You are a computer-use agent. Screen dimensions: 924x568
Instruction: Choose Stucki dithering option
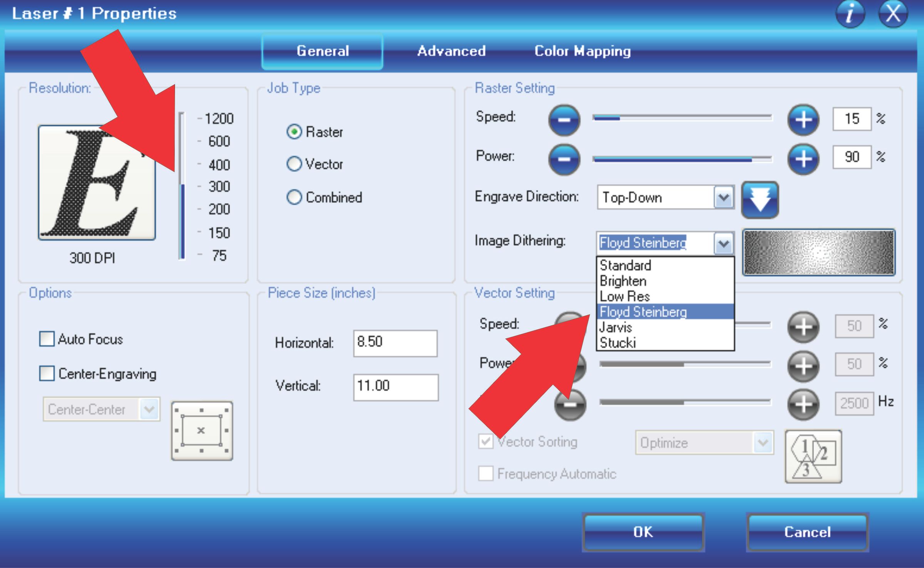[x=618, y=343]
